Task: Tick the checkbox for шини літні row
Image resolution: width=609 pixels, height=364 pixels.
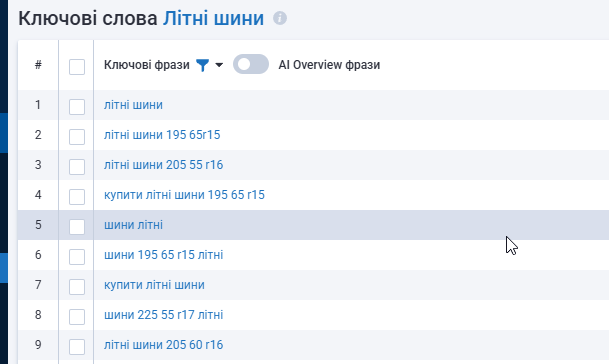Action: [77, 226]
